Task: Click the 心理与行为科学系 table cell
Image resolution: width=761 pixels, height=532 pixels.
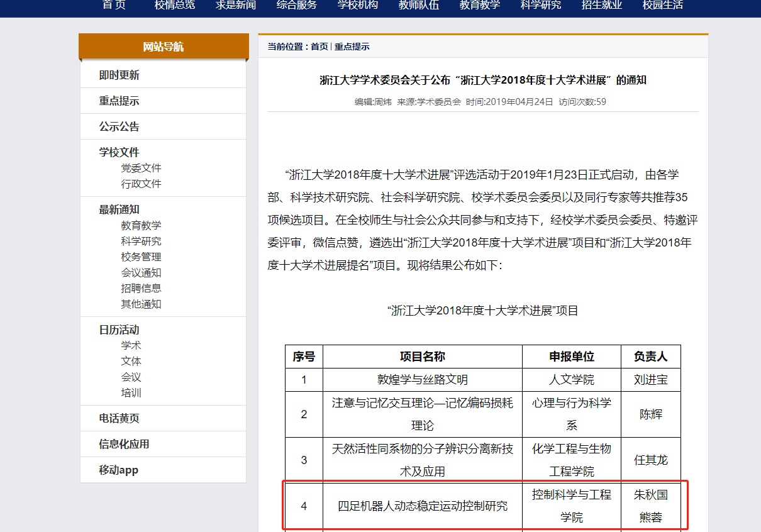Action: (x=572, y=414)
